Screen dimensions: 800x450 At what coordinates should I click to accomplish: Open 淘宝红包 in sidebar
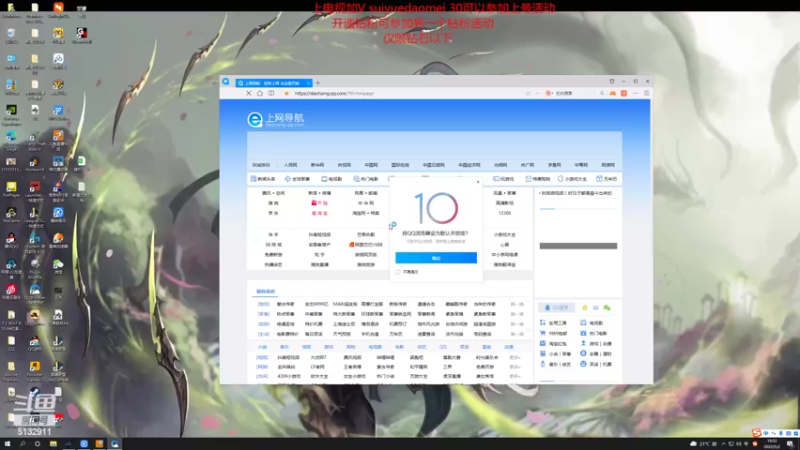[x=554, y=343]
